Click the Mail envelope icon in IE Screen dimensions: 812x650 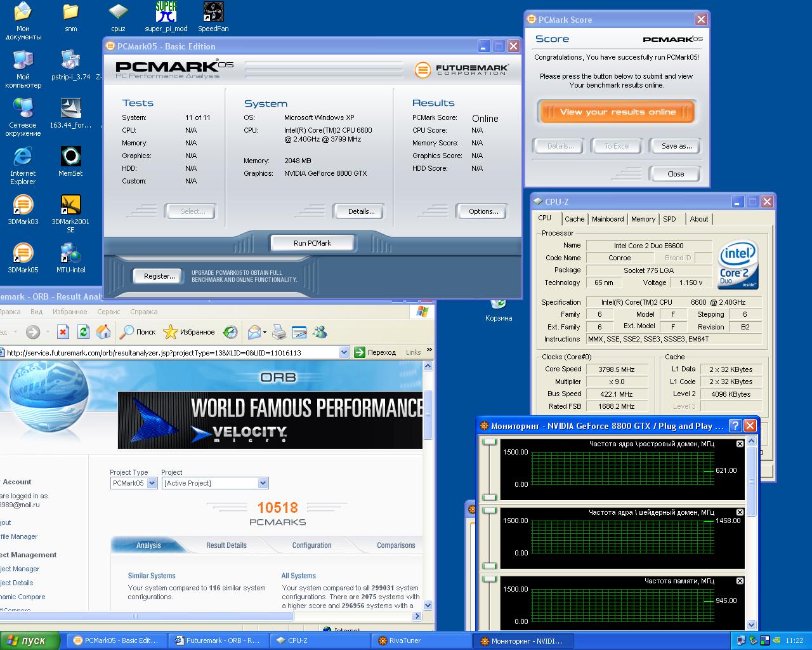[254, 332]
